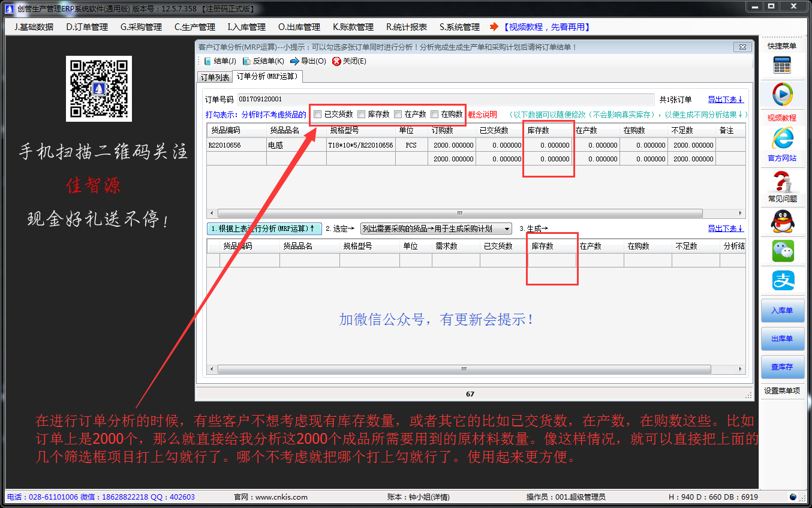Viewport: 812px width, 508px height.
Task: Click the 导出(O) export toolbar button
Action: click(308, 61)
